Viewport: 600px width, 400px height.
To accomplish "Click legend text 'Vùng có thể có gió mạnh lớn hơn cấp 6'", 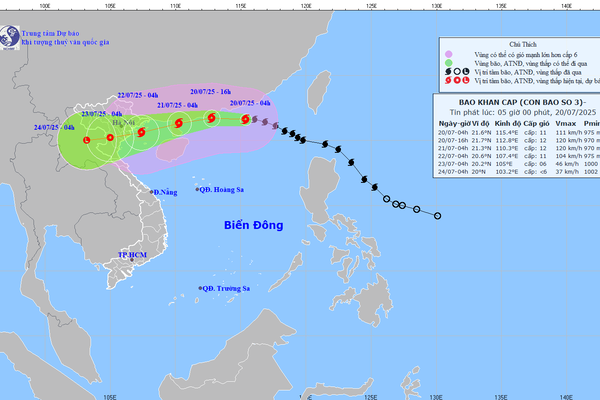I will (x=526, y=55).
